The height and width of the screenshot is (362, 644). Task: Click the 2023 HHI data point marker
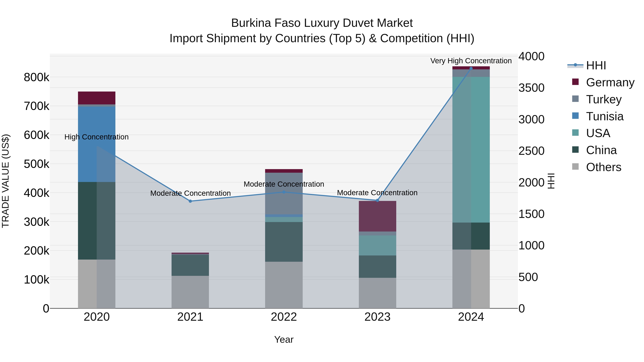click(377, 200)
